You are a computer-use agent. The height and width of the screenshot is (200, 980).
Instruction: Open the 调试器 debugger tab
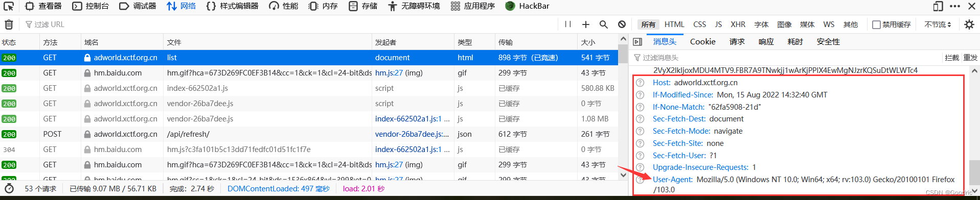click(x=138, y=6)
